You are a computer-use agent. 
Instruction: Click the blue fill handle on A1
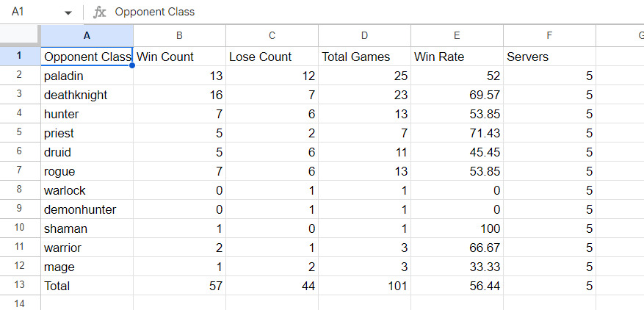[x=133, y=65]
